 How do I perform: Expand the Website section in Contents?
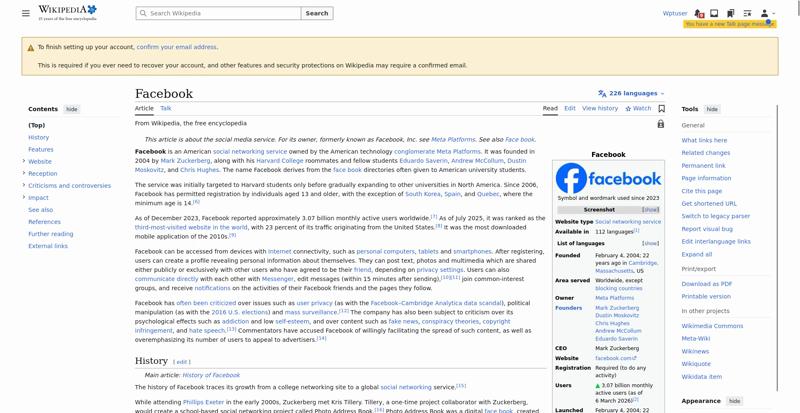23,161
